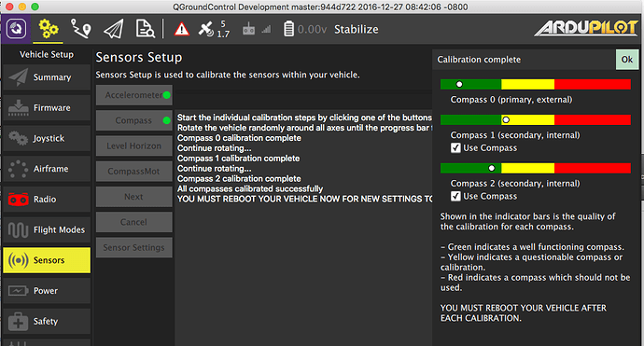This screenshot has width=644, height=346.
Task: Click the Firmware download icon
Action: click(x=18, y=107)
